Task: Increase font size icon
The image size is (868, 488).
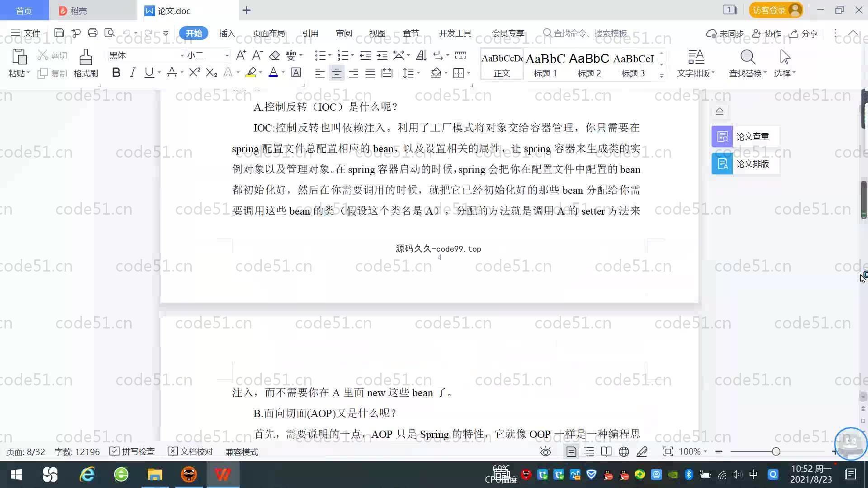Action: coord(241,55)
